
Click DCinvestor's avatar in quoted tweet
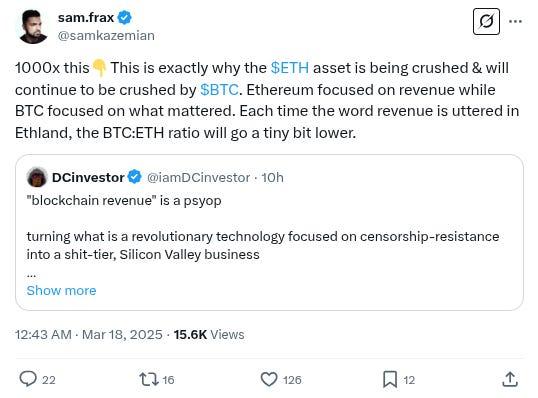click(37, 177)
